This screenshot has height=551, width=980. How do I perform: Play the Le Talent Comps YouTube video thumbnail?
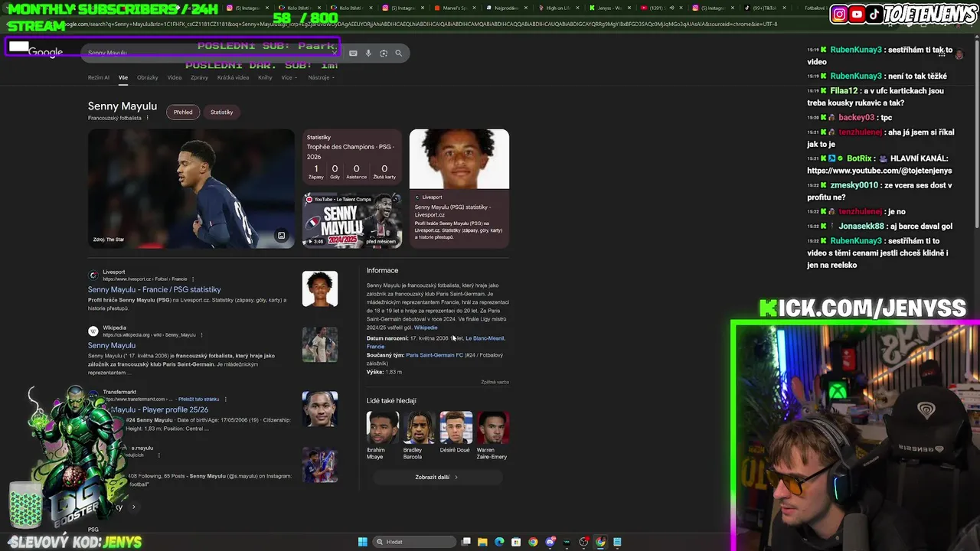(352, 220)
